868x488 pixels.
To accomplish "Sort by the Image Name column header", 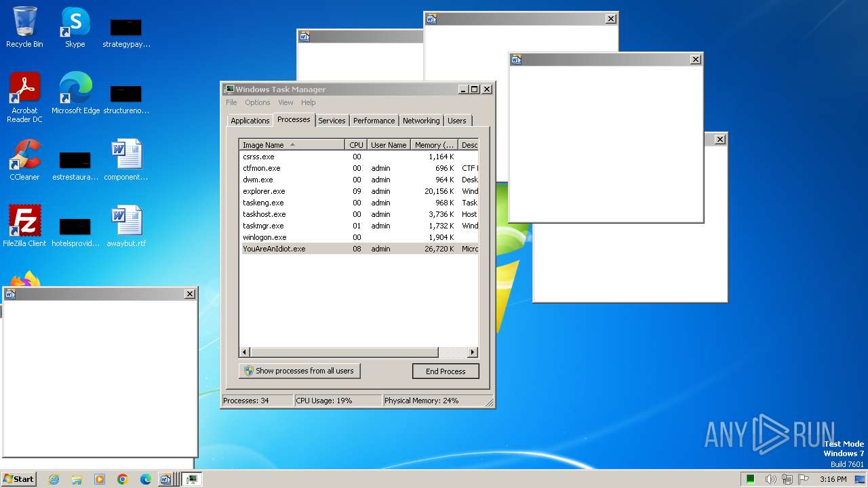I will (292, 145).
